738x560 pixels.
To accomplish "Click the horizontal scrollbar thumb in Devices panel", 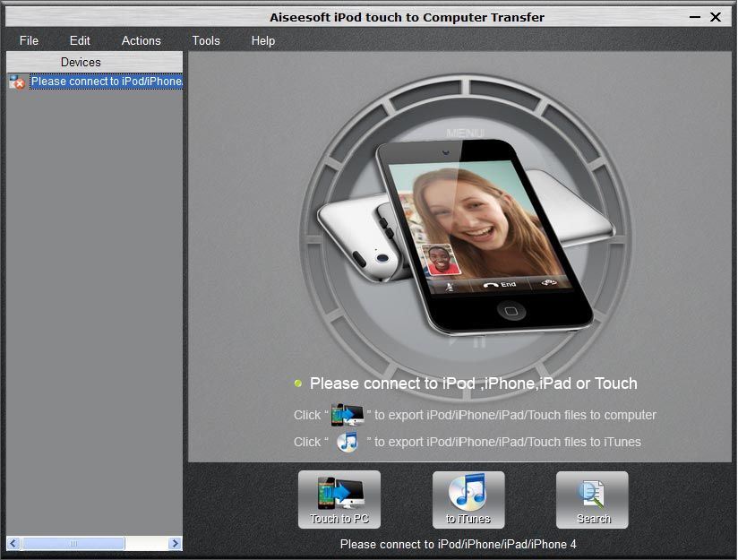I will pyautogui.click(x=73, y=543).
